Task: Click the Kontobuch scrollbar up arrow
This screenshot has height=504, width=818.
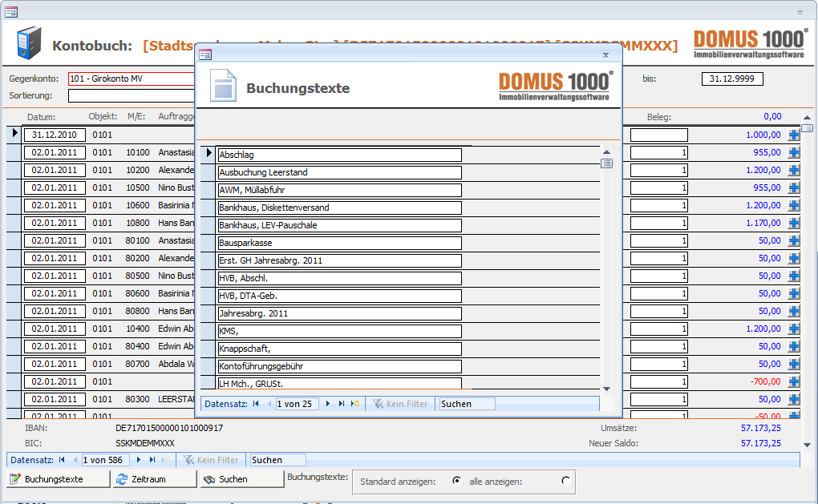Action: tap(807, 117)
